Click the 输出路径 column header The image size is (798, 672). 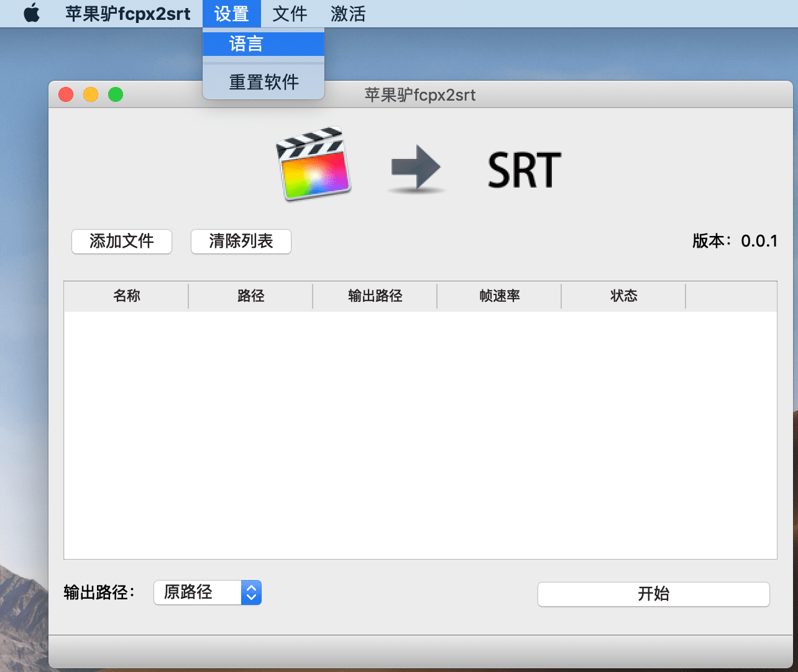[x=375, y=296]
